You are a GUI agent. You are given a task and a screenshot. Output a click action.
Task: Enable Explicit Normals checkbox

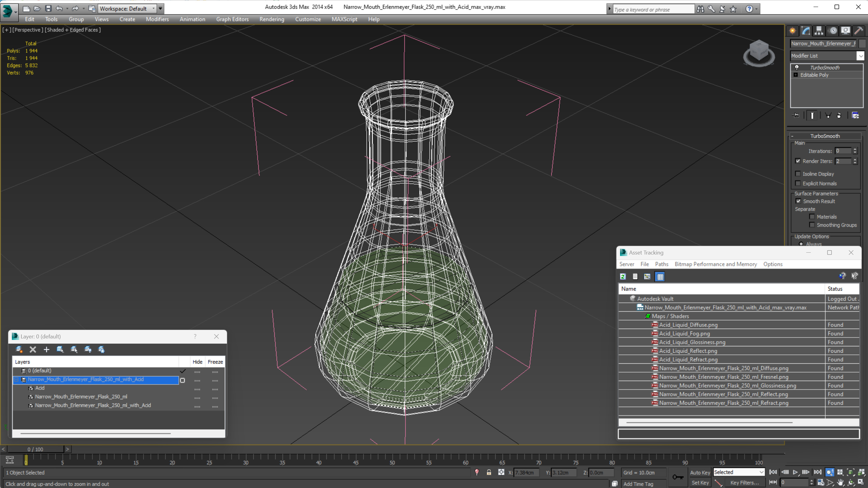[798, 183]
